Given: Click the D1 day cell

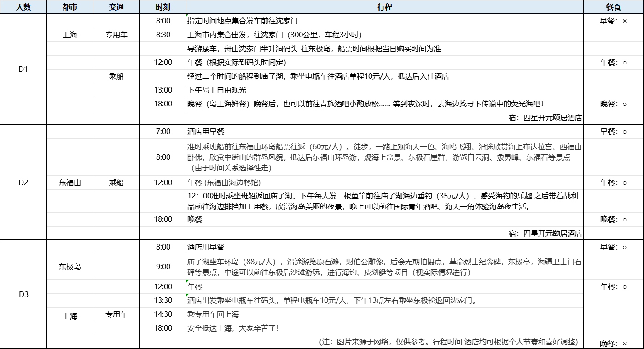Looking at the screenshot, I should [23, 70].
